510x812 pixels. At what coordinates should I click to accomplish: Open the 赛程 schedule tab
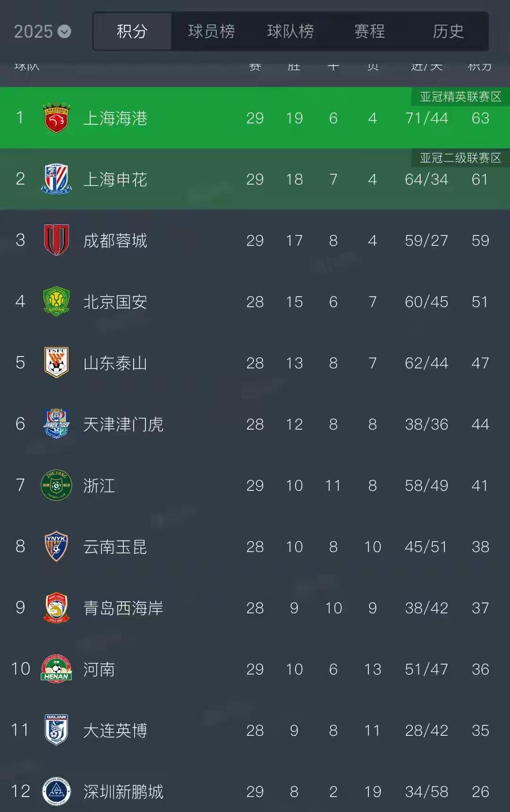[370, 32]
